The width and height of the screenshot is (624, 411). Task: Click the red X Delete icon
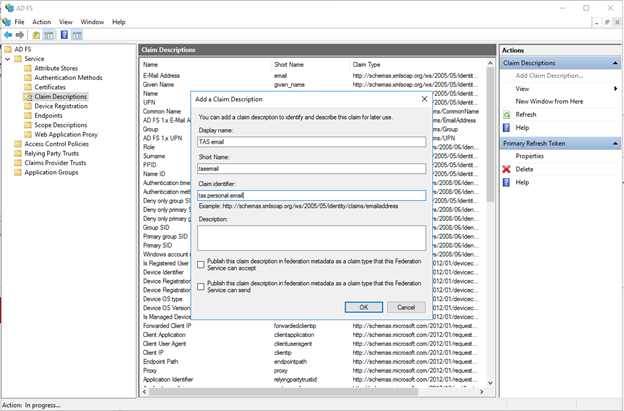coord(507,169)
